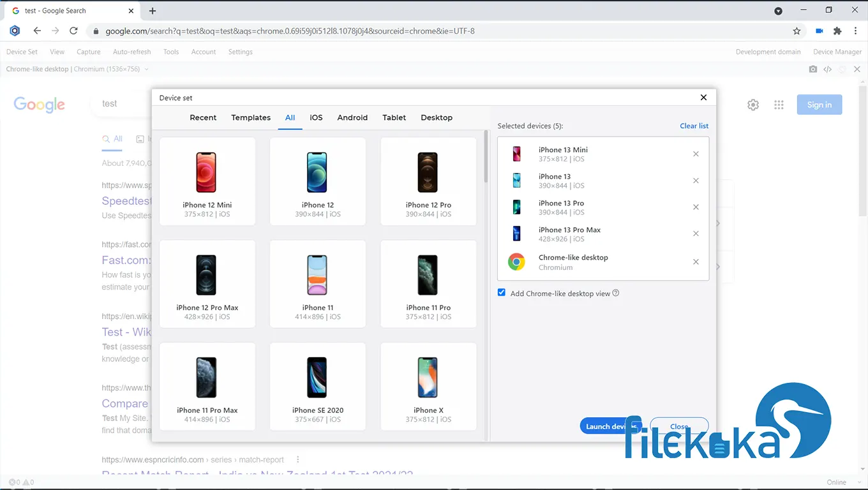Screen dimensions: 868x490
Task: Open the Settings menu
Action: (241, 52)
